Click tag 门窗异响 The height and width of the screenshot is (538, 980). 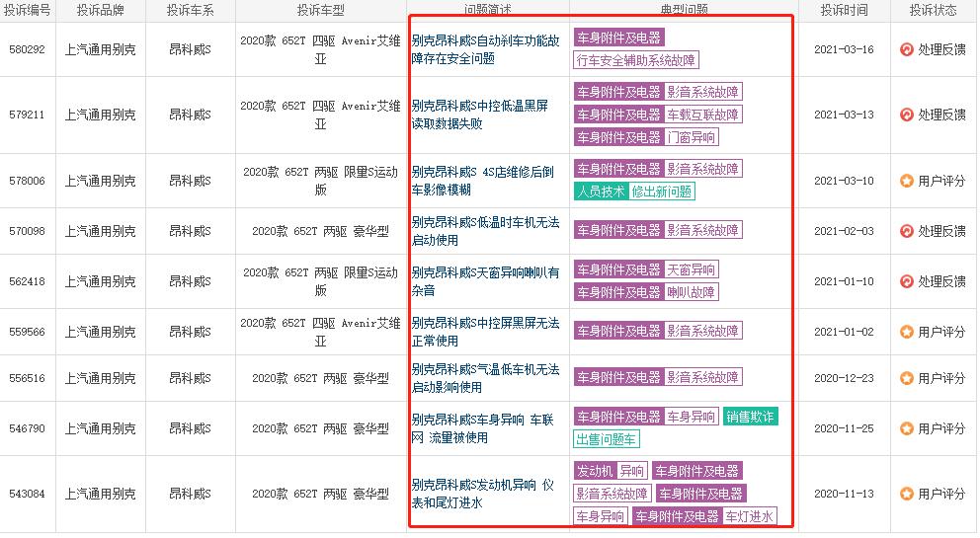691,137
